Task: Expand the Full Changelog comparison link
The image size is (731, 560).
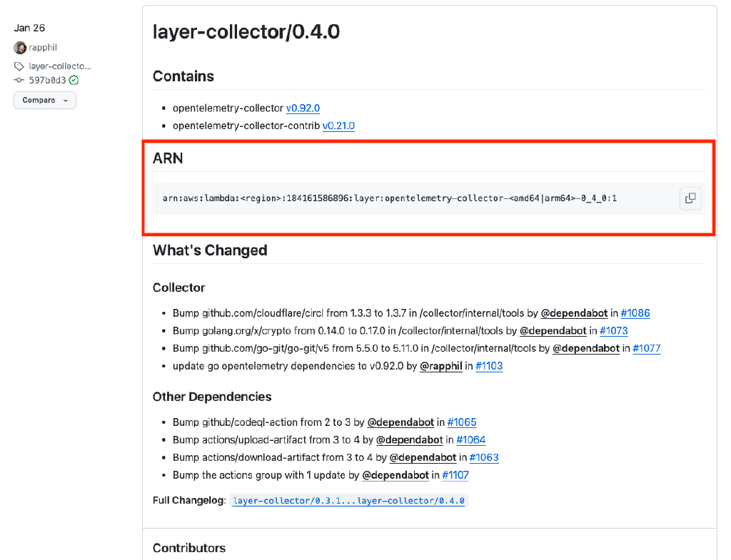Action: pyautogui.click(x=348, y=500)
